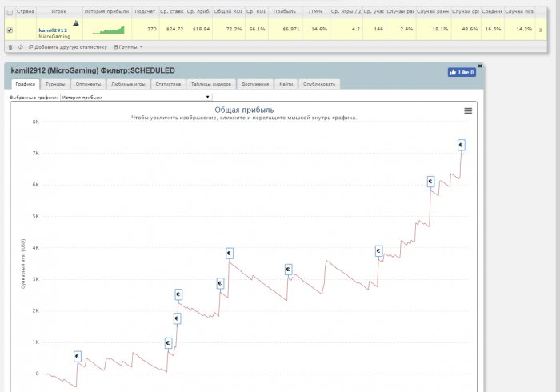Sort by the Ср. ROI column header
Image resolution: width=560 pixels, height=392 pixels.
click(x=256, y=11)
